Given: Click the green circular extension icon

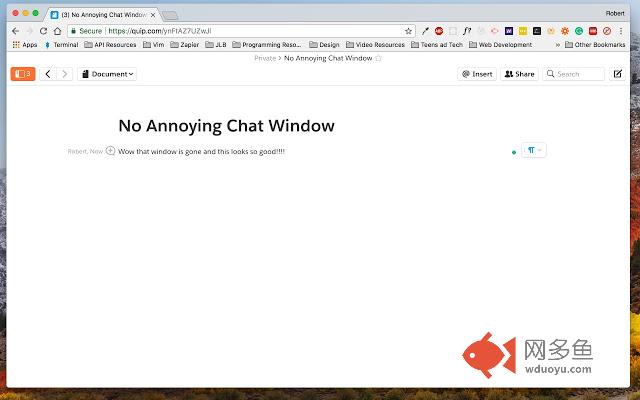Looking at the screenshot, I should pyautogui.click(x=579, y=31).
